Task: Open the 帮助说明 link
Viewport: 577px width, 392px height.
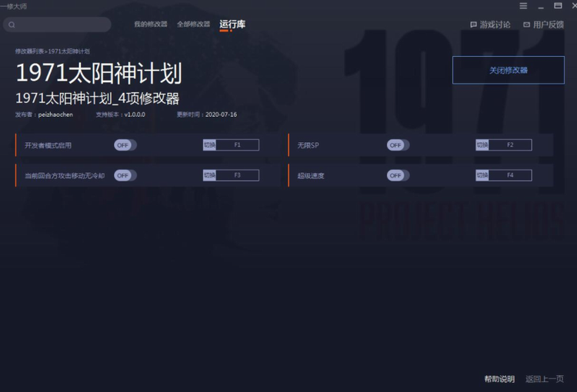Action: pyautogui.click(x=499, y=379)
